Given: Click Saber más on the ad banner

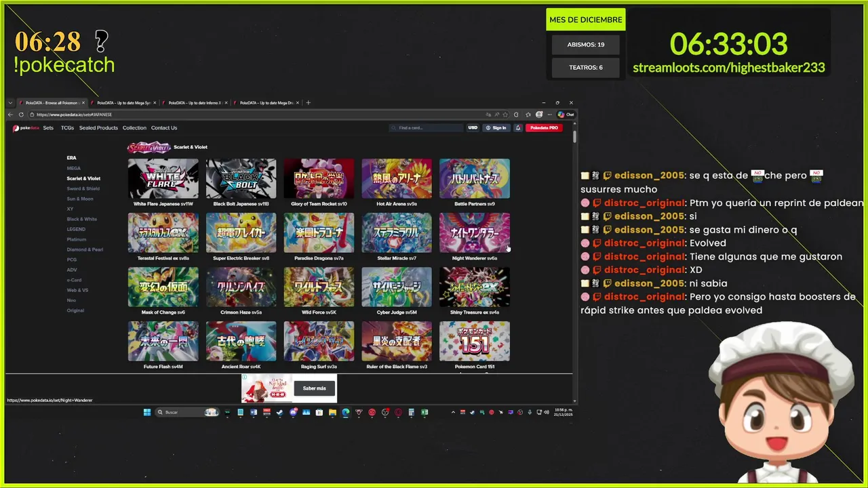Looking at the screenshot, I should pyautogui.click(x=314, y=388).
